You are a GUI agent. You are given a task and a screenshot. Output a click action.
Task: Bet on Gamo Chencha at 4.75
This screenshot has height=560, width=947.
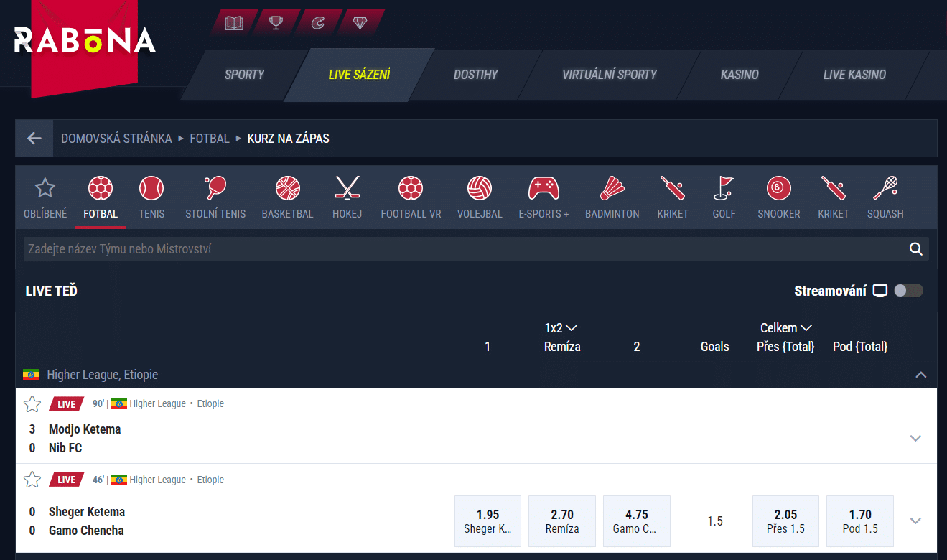(637, 521)
